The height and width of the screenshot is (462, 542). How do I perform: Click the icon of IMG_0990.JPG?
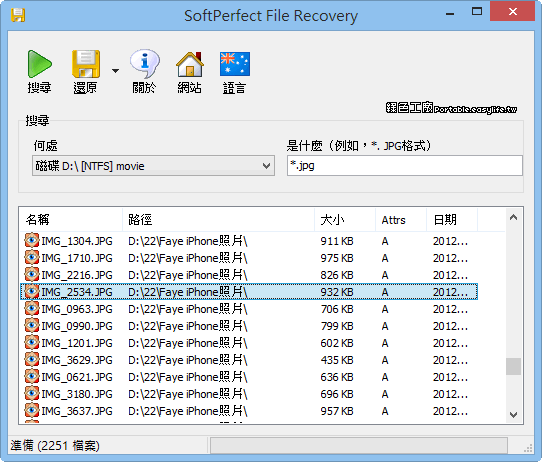[32, 325]
